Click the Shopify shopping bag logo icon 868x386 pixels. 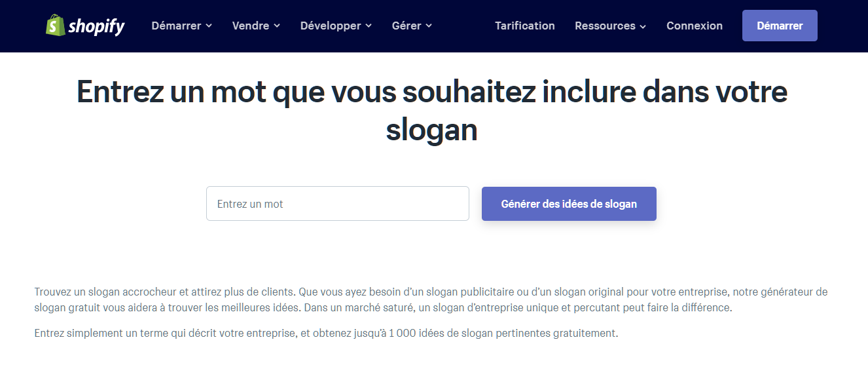tap(55, 26)
